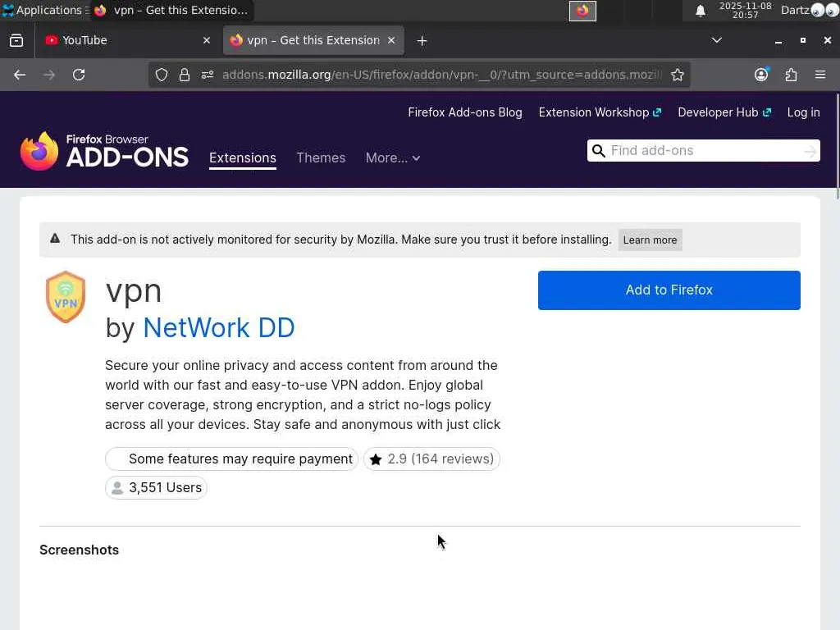Viewport: 840px width, 630px height.
Task: Click the Screenshots heading
Action: (80, 550)
